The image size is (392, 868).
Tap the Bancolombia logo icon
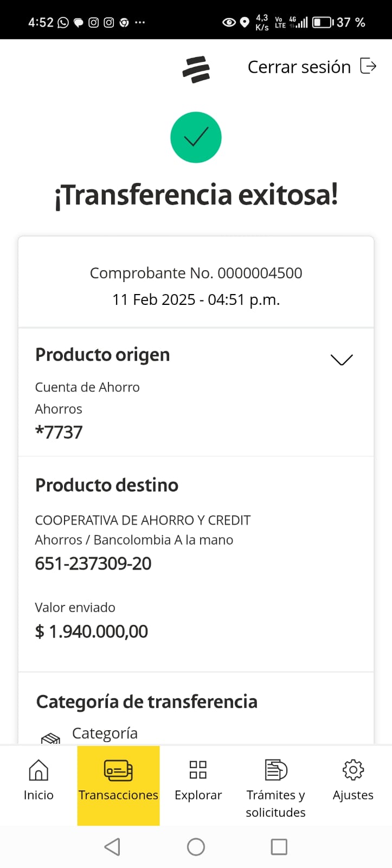(196, 69)
